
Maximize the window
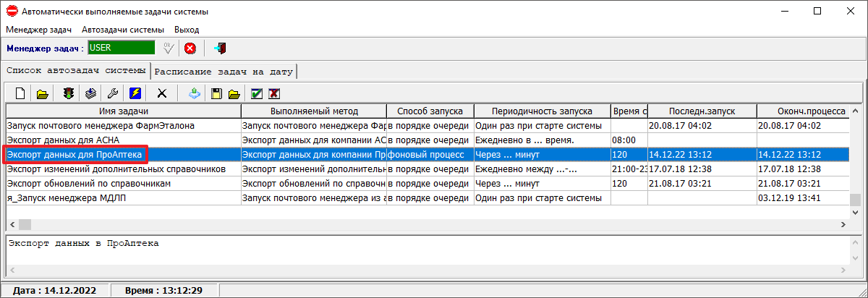(x=817, y=11)
